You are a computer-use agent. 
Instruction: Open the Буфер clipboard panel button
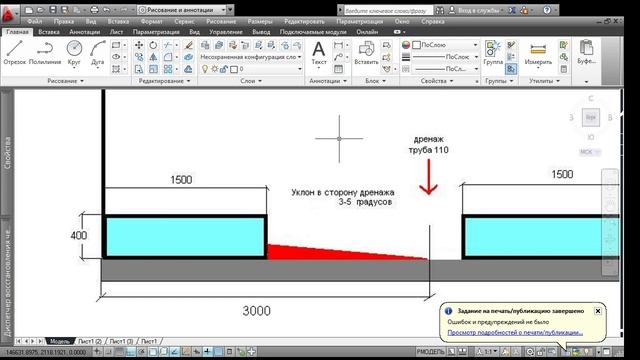586,53
